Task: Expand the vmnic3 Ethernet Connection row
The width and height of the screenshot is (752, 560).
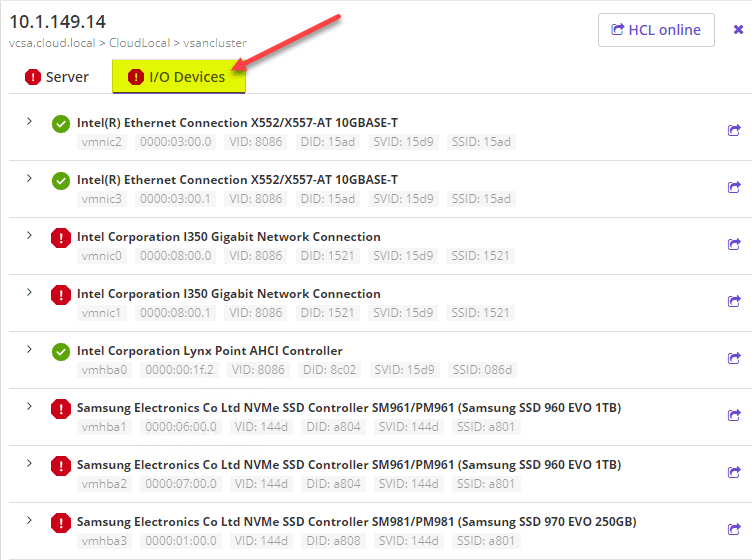Action: coord(29,178)
